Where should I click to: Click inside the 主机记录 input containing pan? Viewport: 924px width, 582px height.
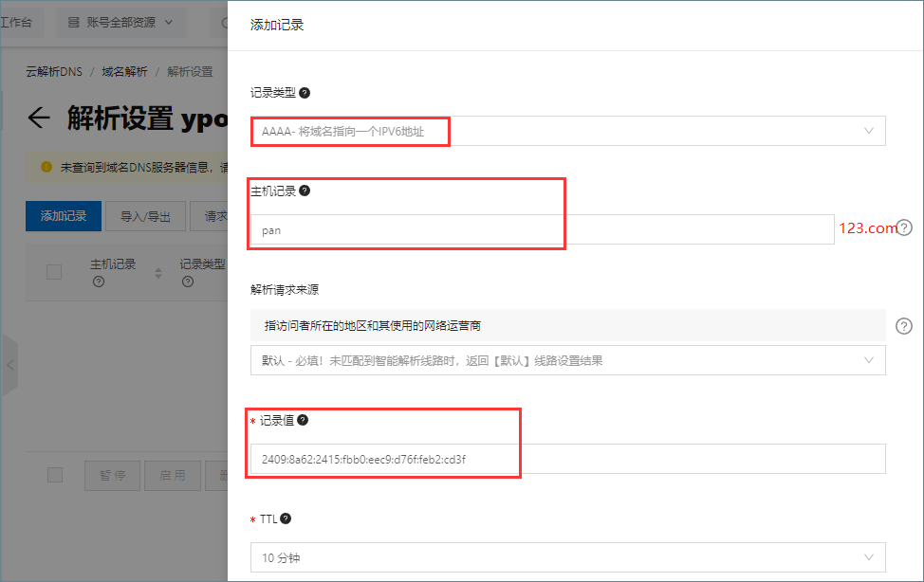click(474, 228)
